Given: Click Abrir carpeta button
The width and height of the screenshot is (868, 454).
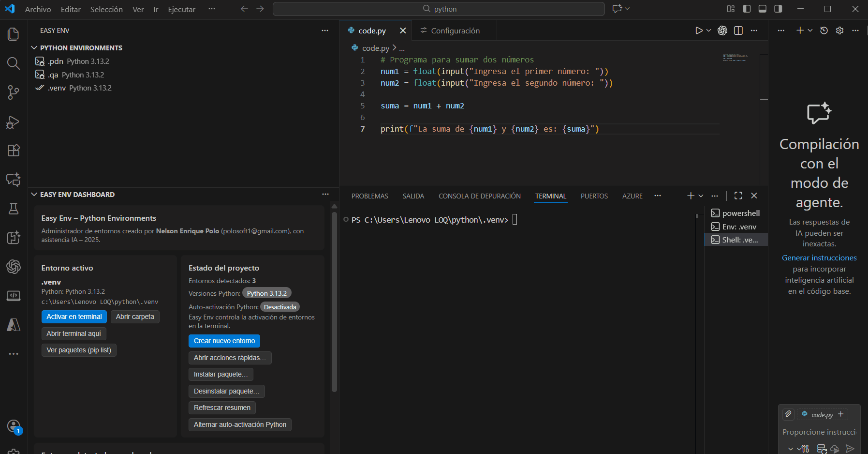Looking at the screenshot, I should 135,317.
